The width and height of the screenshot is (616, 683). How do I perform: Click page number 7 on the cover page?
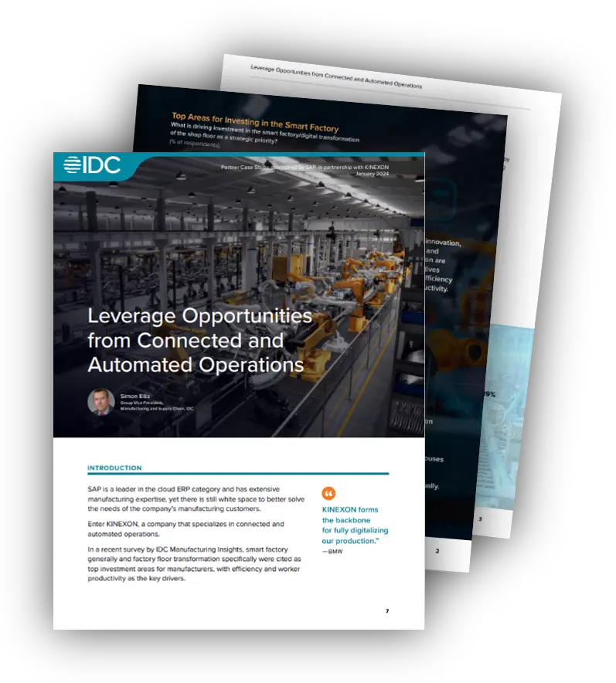[387, 610]
